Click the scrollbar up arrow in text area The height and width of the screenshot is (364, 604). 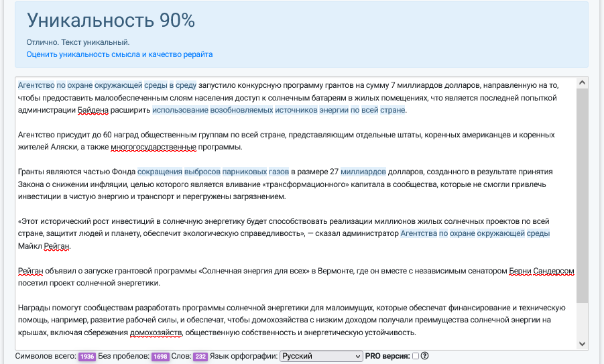click(582, 83)
